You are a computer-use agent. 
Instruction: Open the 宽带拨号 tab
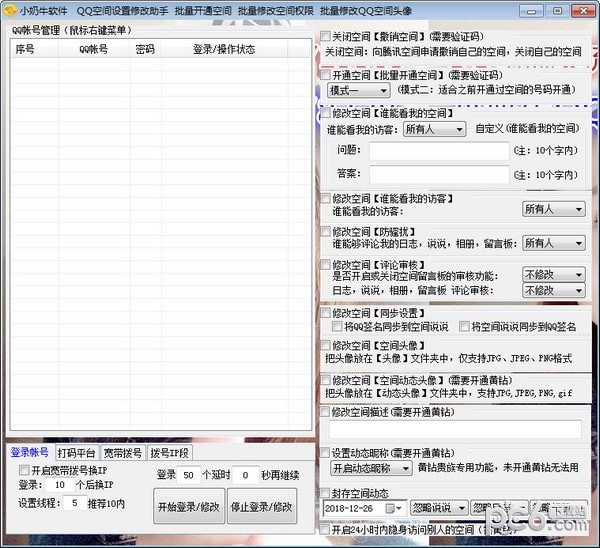pyautogui.click(x=123, y=453)
